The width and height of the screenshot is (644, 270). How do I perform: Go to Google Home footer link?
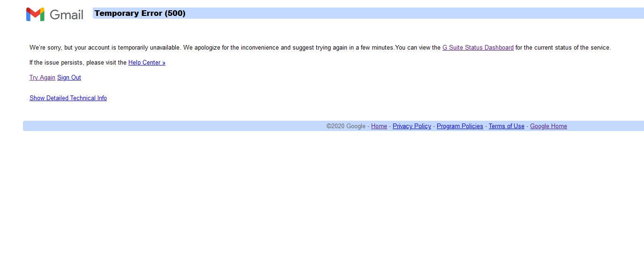[x=548, y=126]
